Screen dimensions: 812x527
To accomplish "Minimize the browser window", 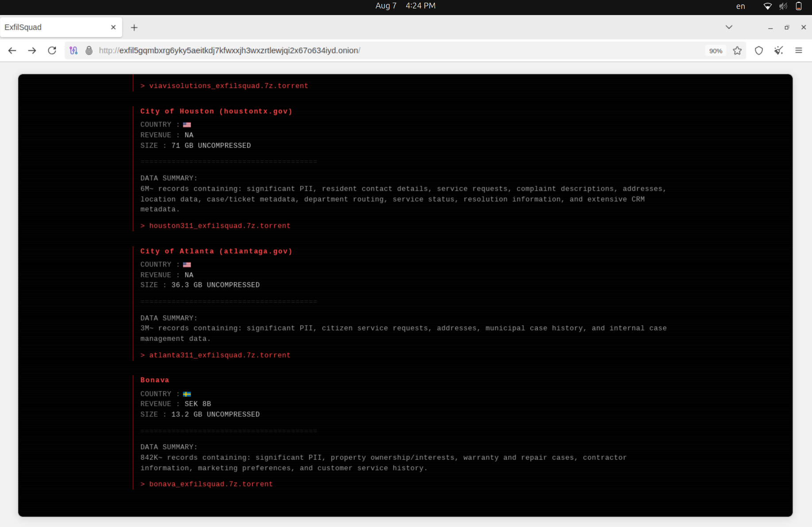I will (x=770, y=27).
